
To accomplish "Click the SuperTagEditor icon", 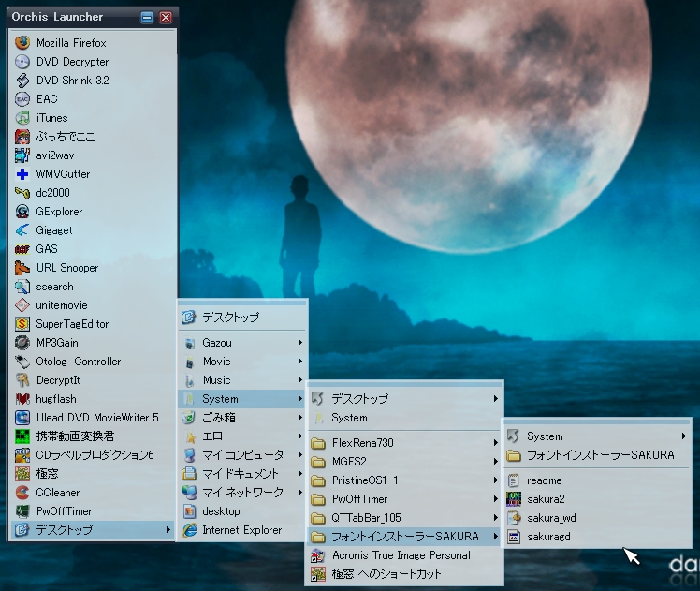I will [22, 324].
